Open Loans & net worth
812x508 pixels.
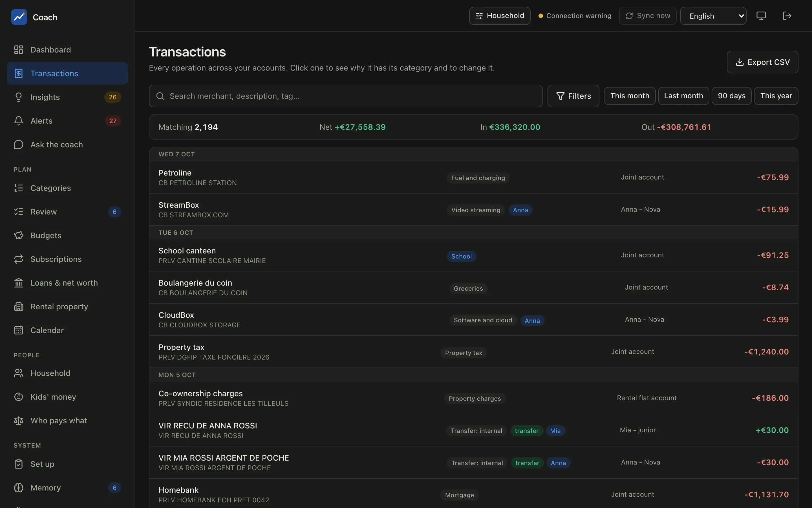tap(67, 283)
